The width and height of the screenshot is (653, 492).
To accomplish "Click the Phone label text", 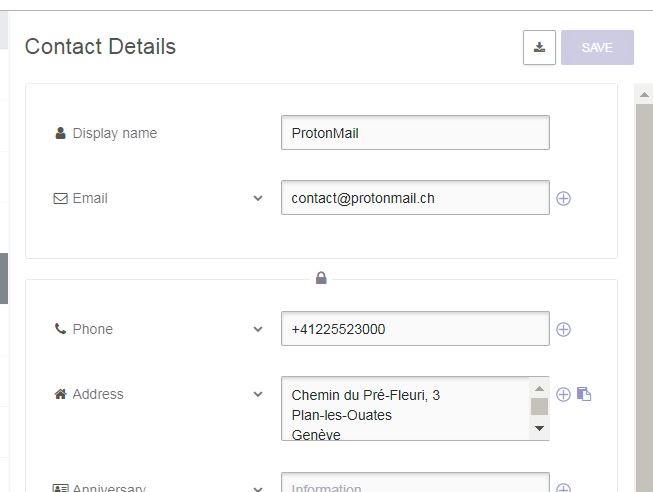I will pyautogui.click(x=92, y=329).
